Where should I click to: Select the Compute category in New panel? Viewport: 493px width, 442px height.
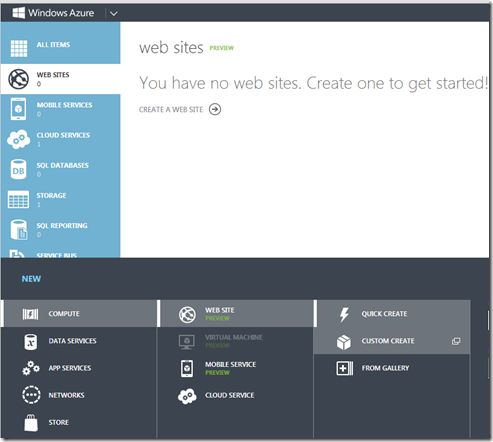(x=79, y=314)
